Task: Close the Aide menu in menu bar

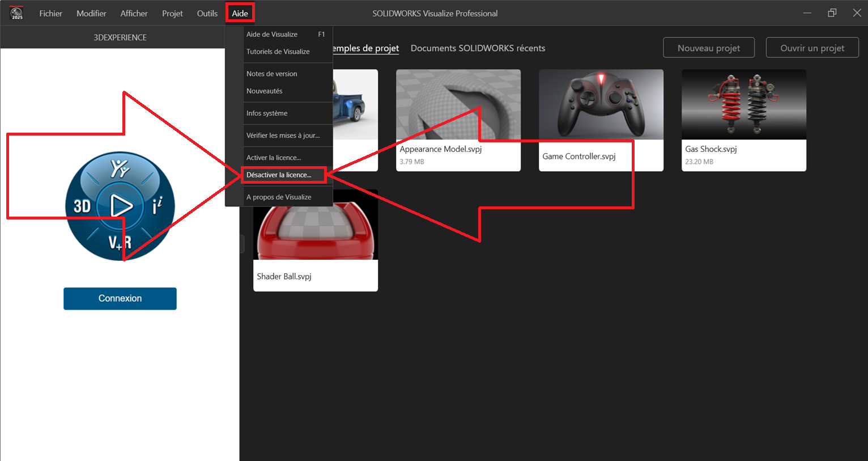Action: pyautogui.click(x=240, y=13)
